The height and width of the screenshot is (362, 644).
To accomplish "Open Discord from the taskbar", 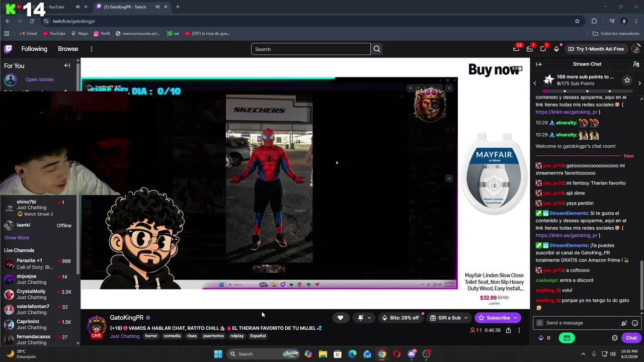I will [412, 354].
